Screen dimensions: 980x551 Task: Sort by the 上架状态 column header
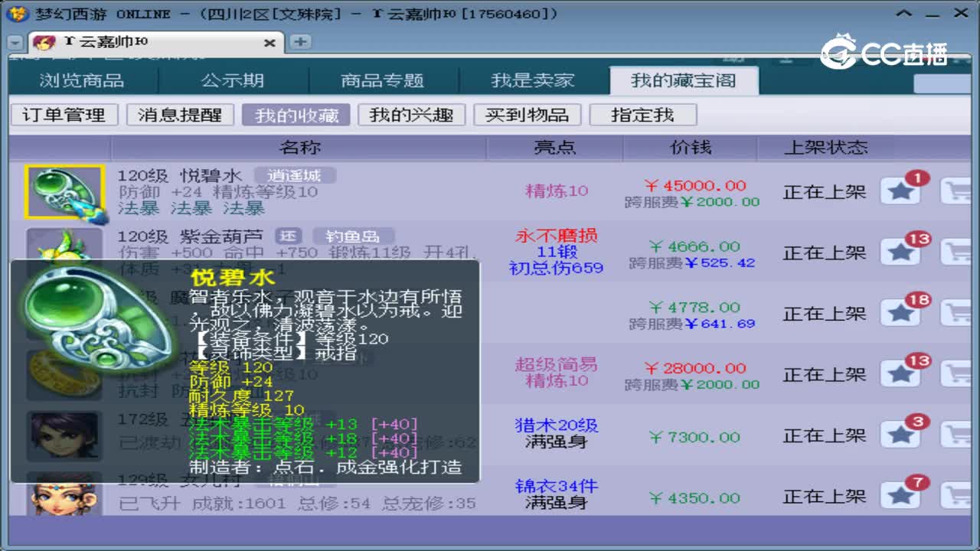pos(826,148)
